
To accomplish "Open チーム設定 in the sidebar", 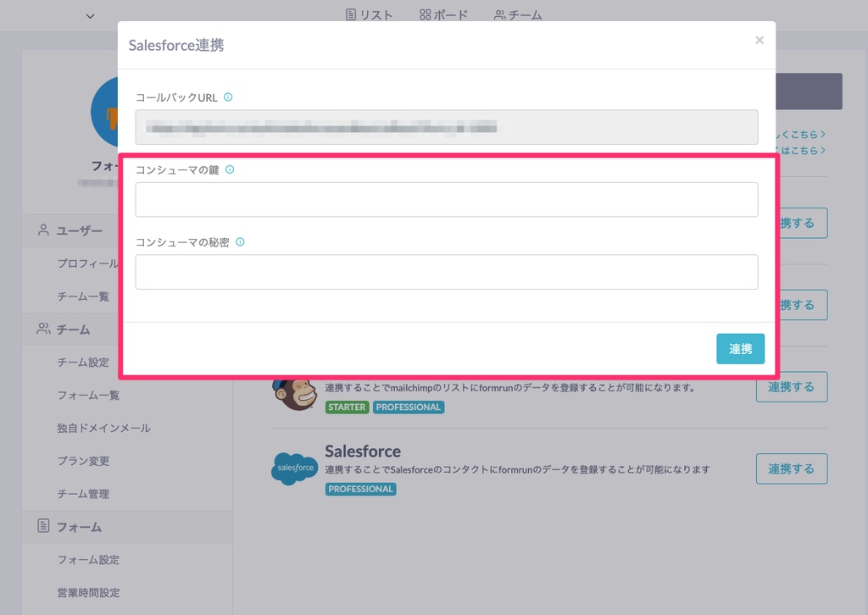I will click(x=83, y=363).
